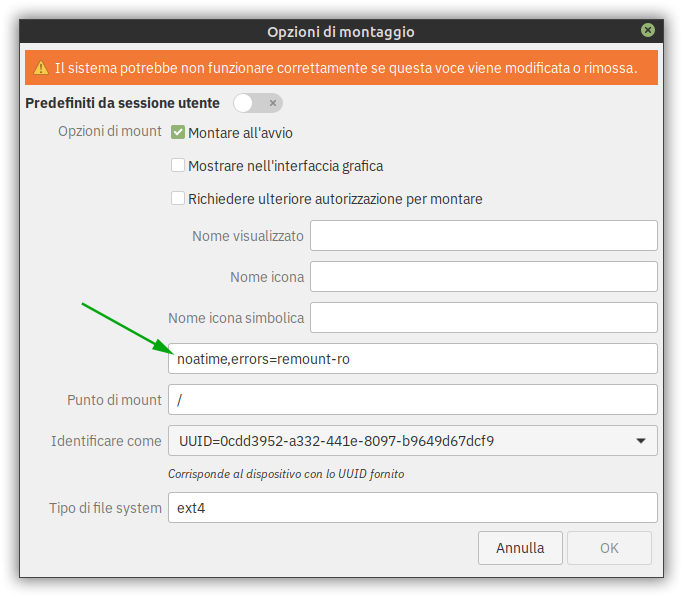Image resolution: width=683 pixels, height=597 pixels.
Task: Click the warning triangle icon in banner
Action: tap(41, 68)
